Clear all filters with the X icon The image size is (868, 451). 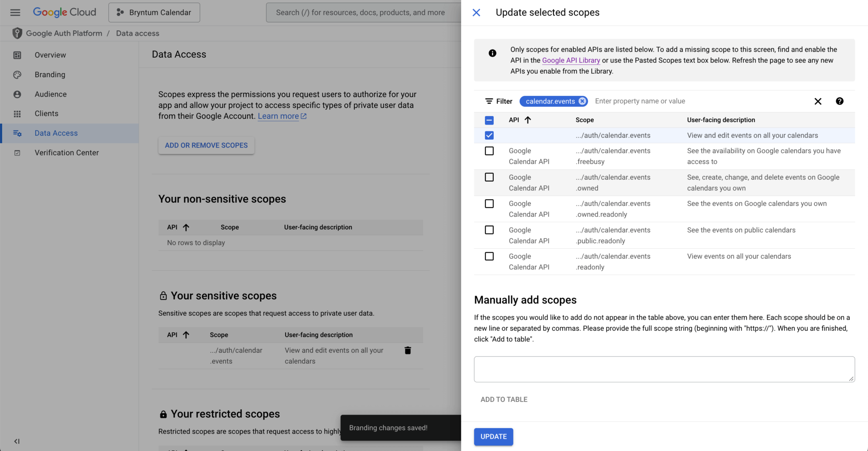coord(818,101)
